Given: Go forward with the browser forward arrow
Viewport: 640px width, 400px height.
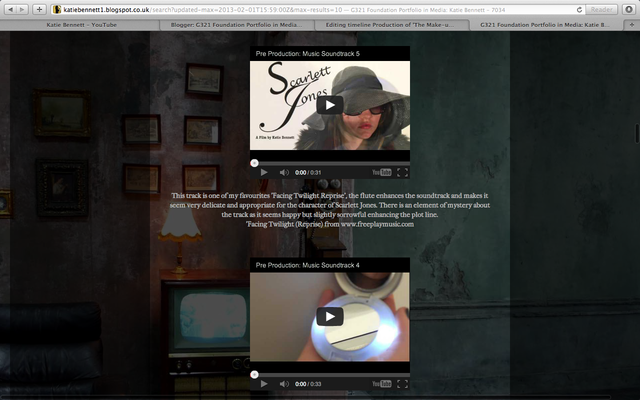Looking at the screenshot, I should pos(22,9).
